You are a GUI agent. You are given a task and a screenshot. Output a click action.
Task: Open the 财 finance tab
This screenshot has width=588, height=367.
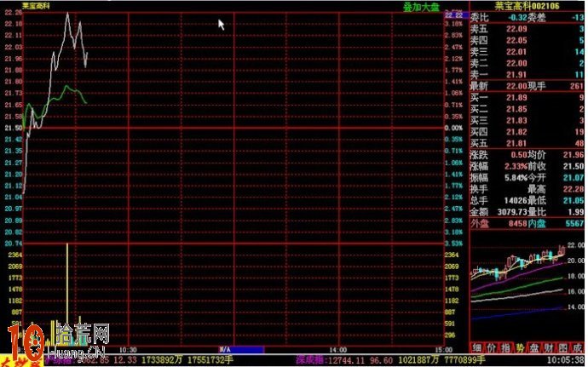pos(548,347)
